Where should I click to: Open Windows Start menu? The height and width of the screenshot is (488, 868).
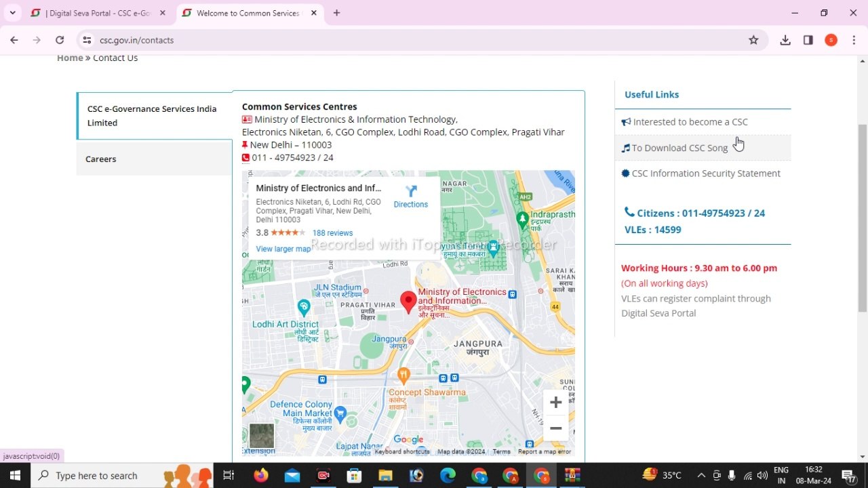[15, 475]
